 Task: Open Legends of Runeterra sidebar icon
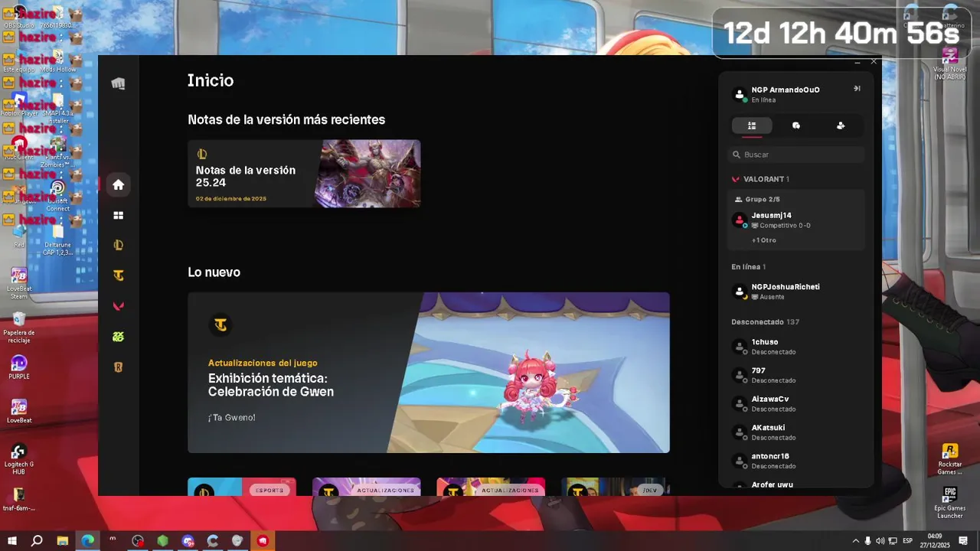(x=118, y=367)
